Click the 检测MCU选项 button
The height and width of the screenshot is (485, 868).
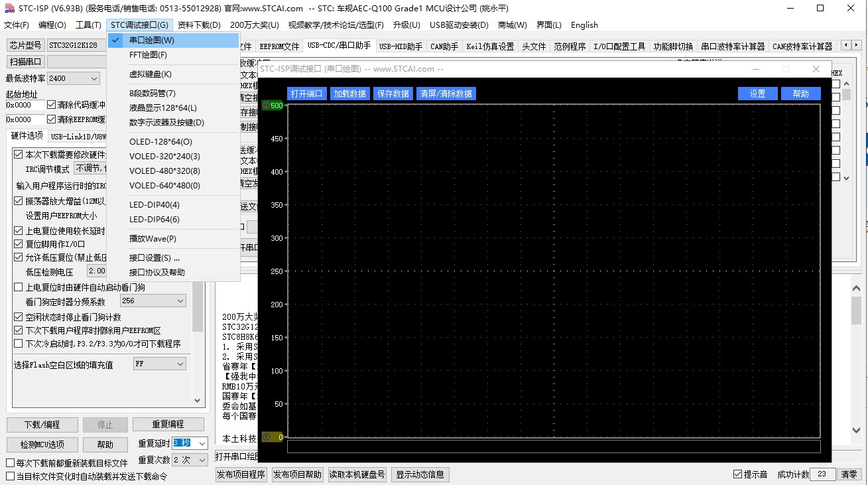[42, 445]
